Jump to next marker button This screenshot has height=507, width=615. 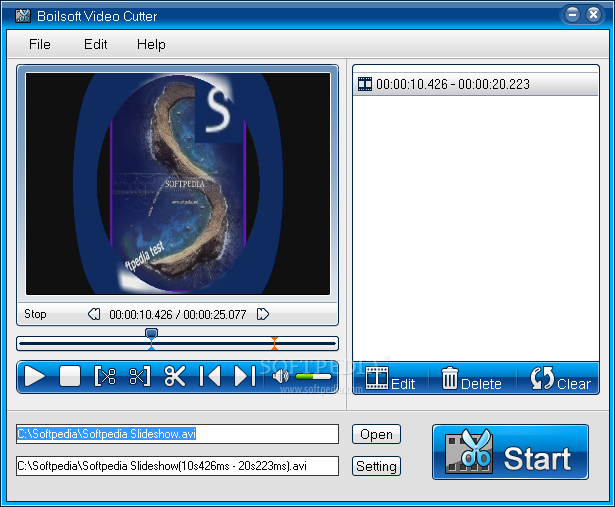245,376
